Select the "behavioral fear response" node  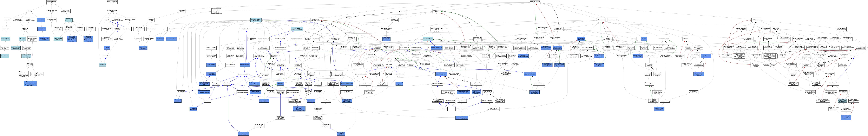tap(143, 48)
